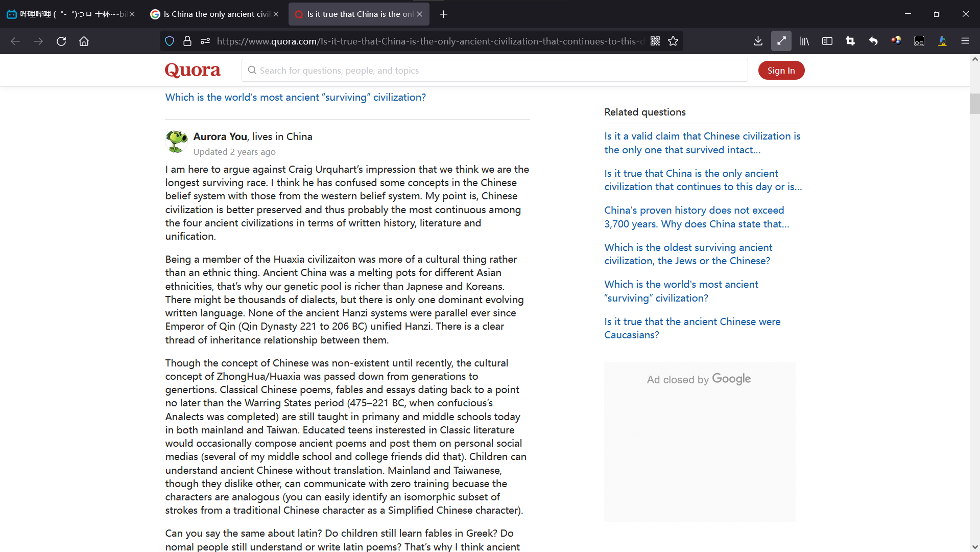This screenshot has height=552, width=980.
Task: Go to Quora home via logo
Action: click(193, 71)
